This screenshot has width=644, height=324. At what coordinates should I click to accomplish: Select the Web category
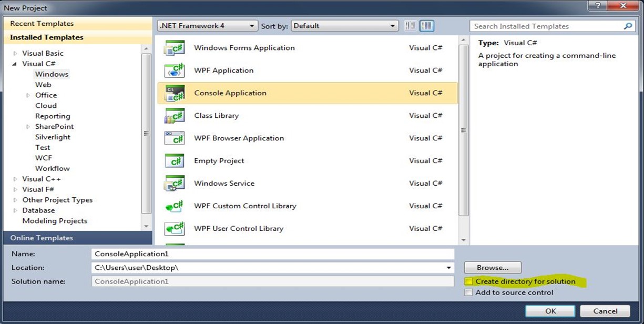pos(43,85)
